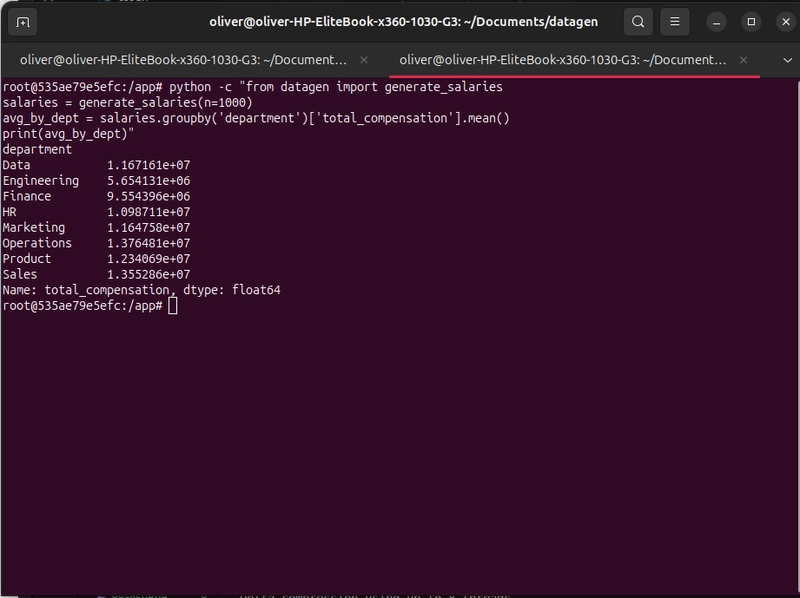This screenshot has height=598, width=800.
Task: Minimize the terminal window
Action: (x=717, y=22)
